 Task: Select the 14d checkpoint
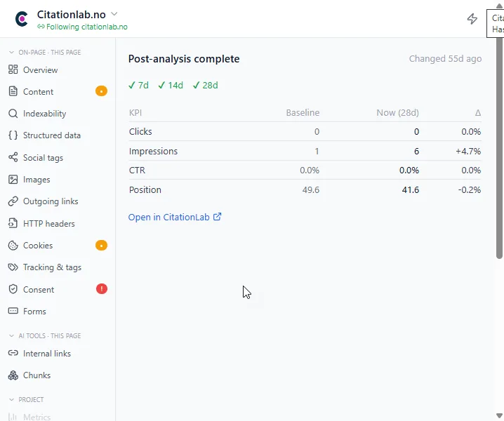(171, 85)
